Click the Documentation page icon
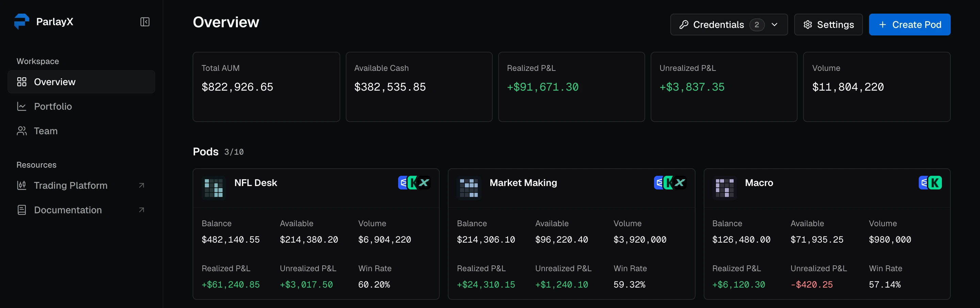 (22, 210)
